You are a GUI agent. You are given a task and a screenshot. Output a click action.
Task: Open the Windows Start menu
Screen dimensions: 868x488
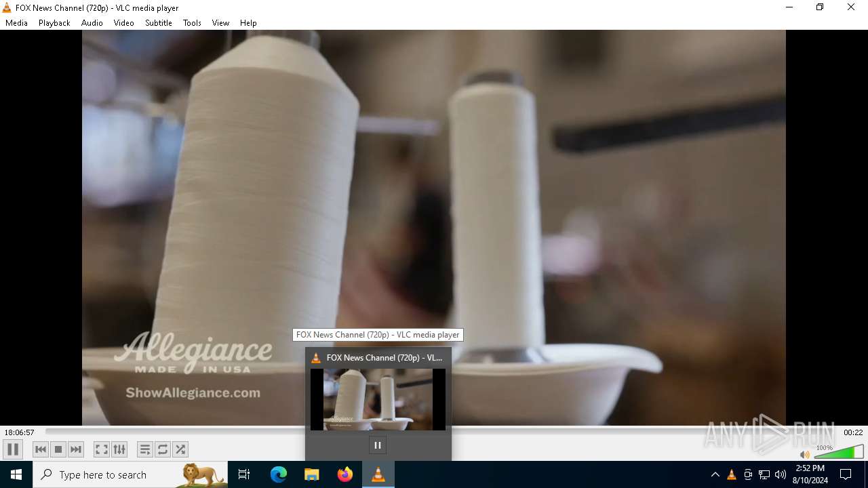point(16,474)
